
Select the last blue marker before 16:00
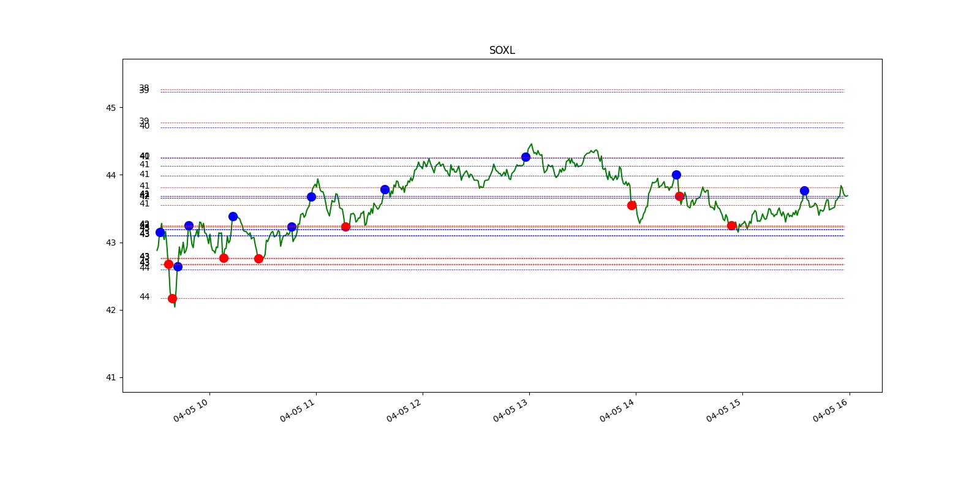click(804, 190)
